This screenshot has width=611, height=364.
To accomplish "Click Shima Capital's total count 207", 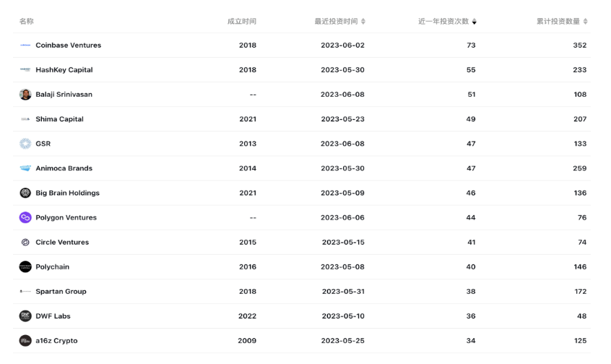I will 580,119.
